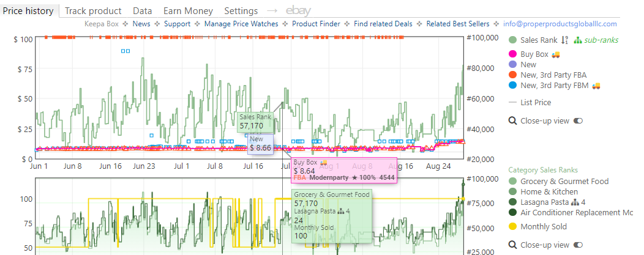Toggle Buy Box series via its pink dot
The width and height of the screenshot is (644, 255).
pyautogui.click(x=512, y=54)
